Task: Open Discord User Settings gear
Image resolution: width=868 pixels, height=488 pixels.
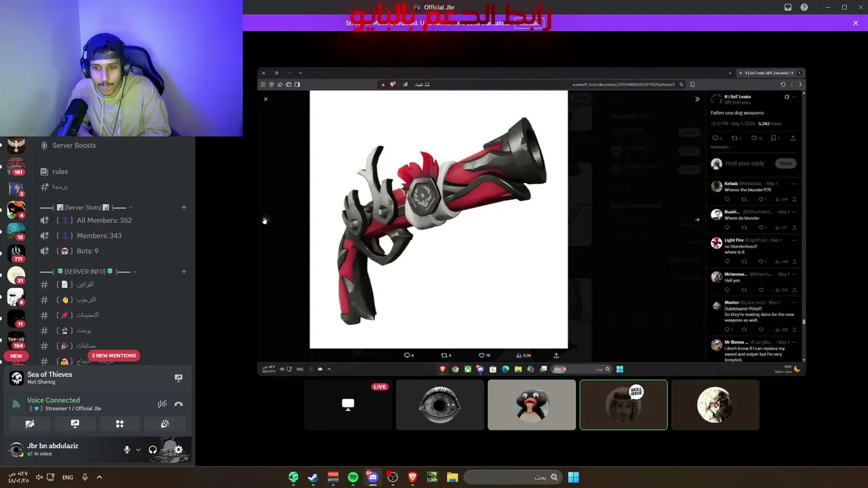Action: [178, 449]
